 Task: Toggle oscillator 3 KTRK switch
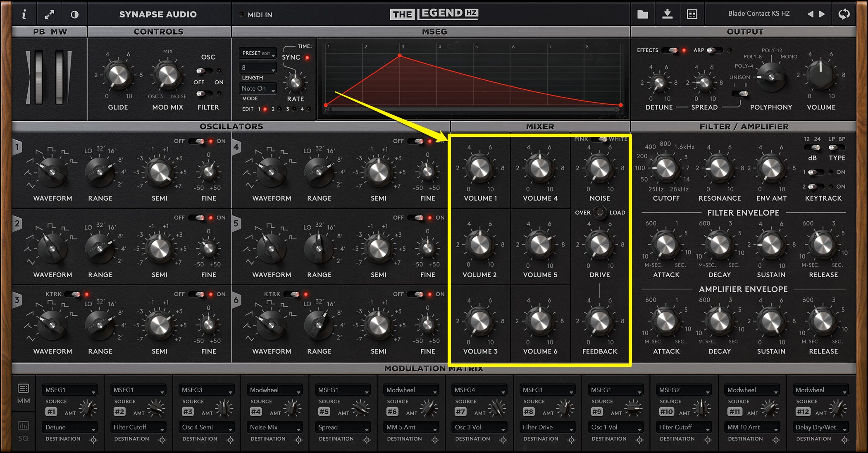(x=73, y=294)
